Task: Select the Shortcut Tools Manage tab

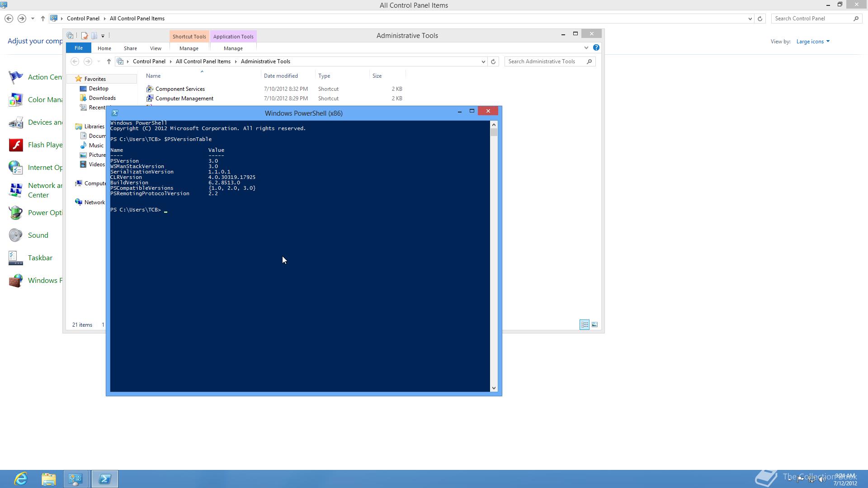Action: tap(189, 48)
